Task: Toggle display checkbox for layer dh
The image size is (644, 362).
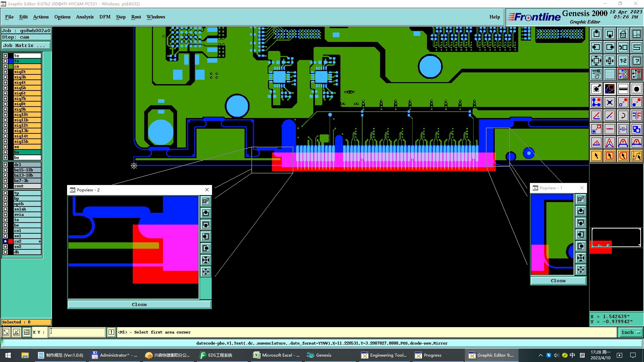Action: point(5,252)
